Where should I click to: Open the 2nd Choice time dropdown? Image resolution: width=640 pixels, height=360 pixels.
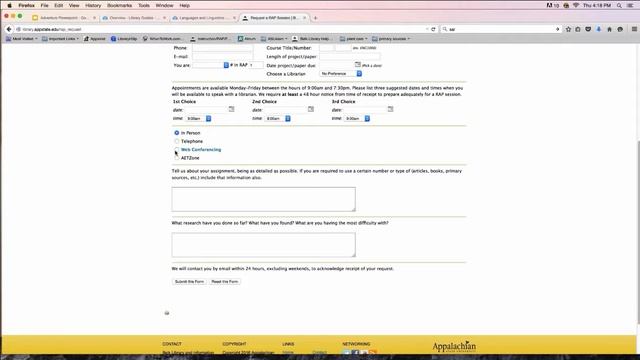(278, 118)
